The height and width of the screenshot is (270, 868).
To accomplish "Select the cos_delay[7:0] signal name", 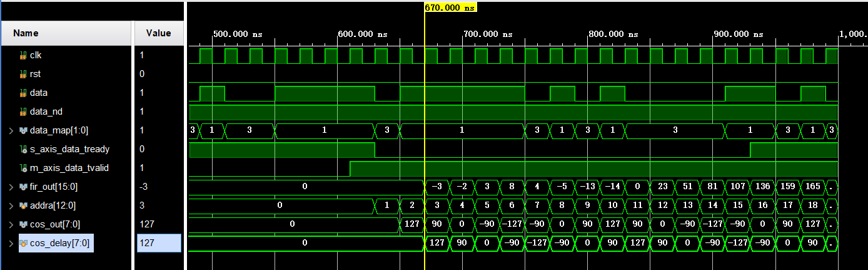I will [61, 243].
